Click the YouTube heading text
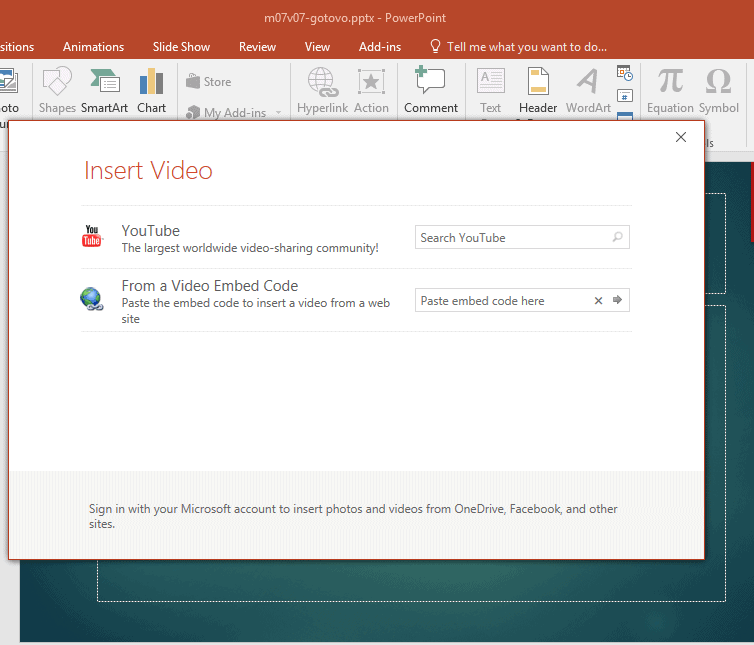 pos(151,231)
